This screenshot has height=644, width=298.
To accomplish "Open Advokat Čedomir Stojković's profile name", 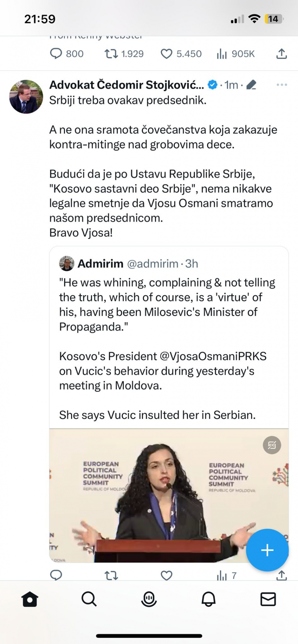I will click(126, 85).
